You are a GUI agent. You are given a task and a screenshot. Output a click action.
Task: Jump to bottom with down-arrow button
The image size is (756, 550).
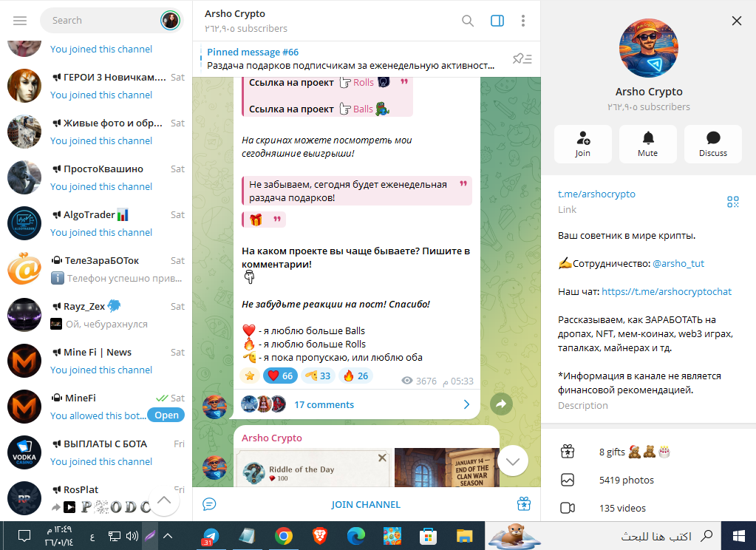[x=513, y=461]
